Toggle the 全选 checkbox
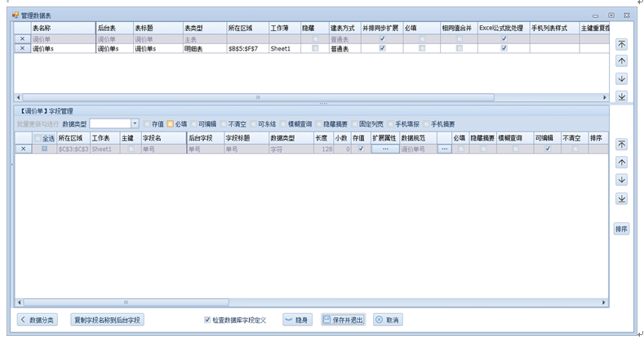 tap(38, 138)
